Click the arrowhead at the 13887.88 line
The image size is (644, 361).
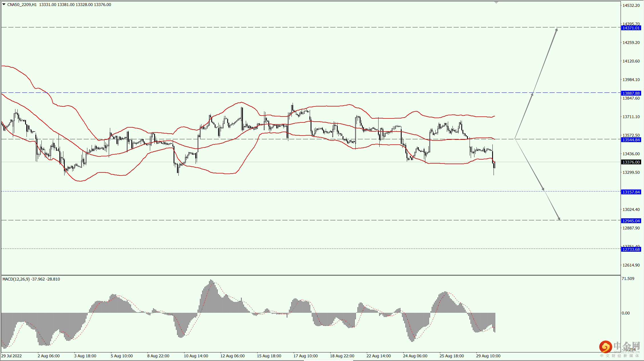[x=532, y=94]
